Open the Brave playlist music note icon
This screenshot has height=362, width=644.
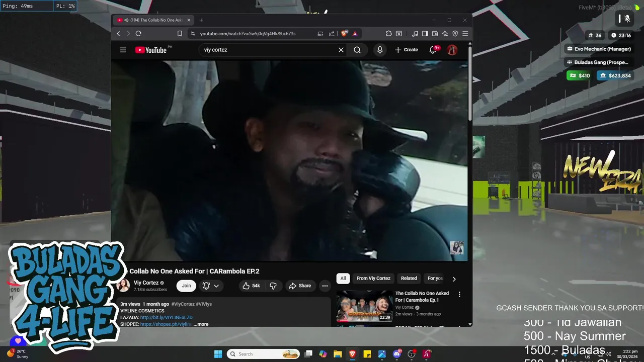415,34
